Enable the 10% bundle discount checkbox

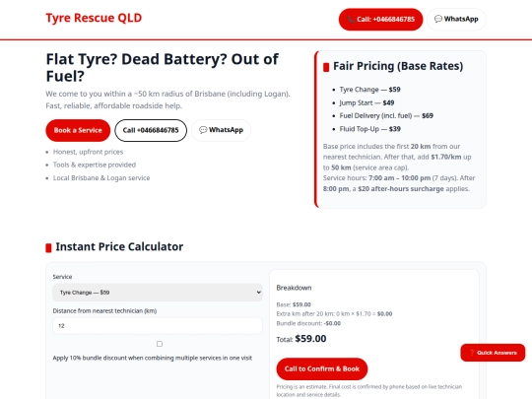pyautogui.click(x=160, y=344)
